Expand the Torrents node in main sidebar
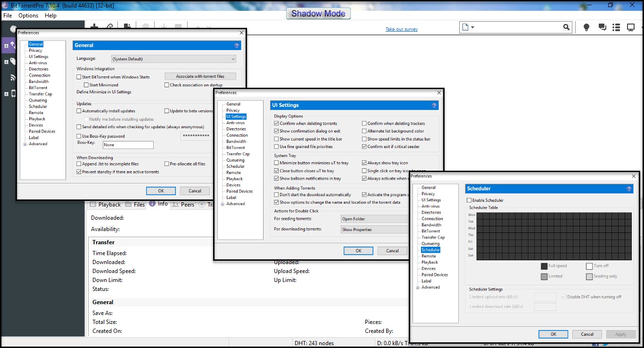 [6, 46]
